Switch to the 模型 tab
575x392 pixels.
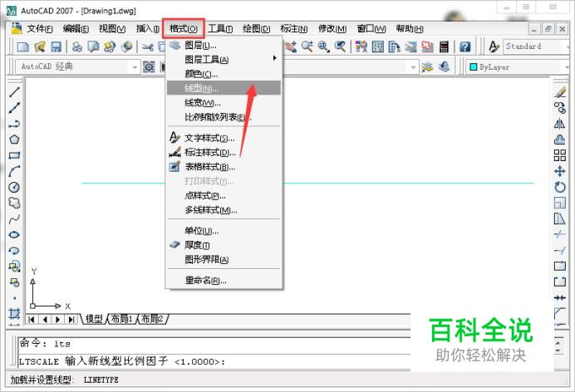(x=94, y=319)
